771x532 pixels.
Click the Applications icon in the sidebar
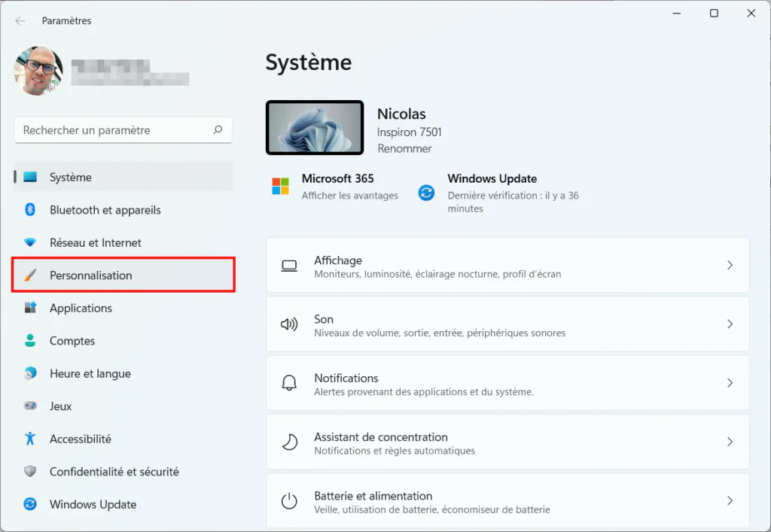[30, 308]
